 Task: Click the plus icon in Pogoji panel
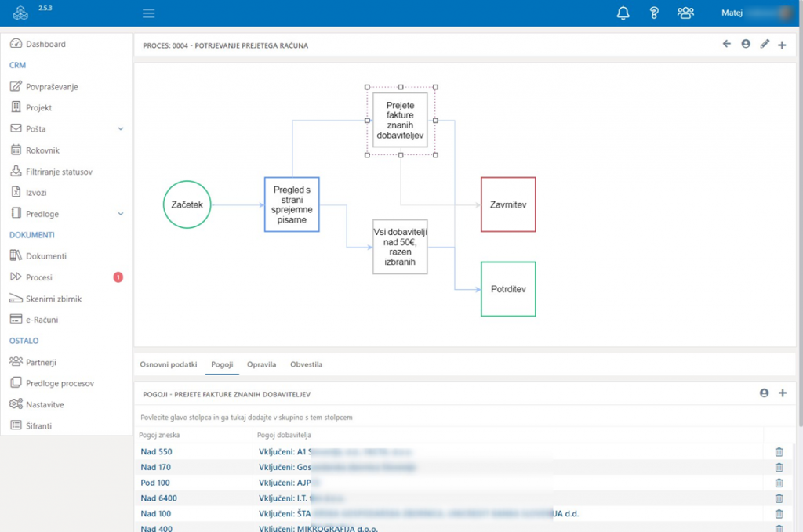click(x=782, y=393)
